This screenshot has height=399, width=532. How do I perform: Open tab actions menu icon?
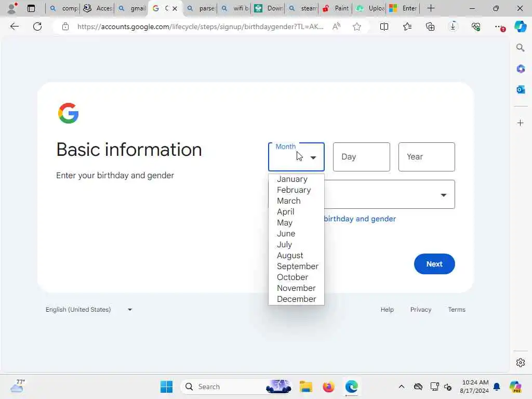pos(31,8)
